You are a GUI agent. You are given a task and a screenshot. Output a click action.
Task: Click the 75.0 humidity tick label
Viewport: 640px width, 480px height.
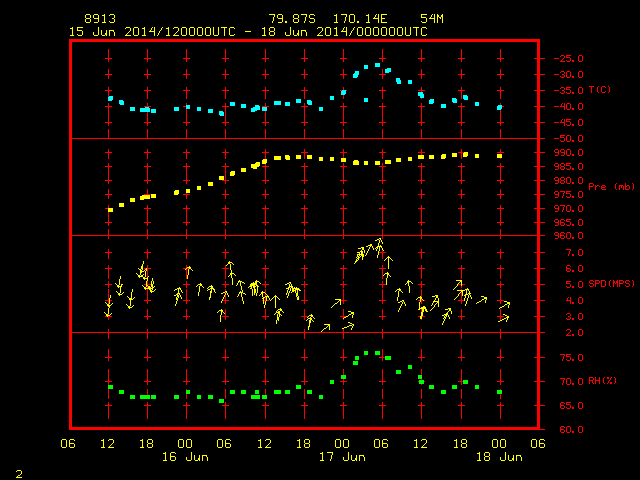point(571,358)
